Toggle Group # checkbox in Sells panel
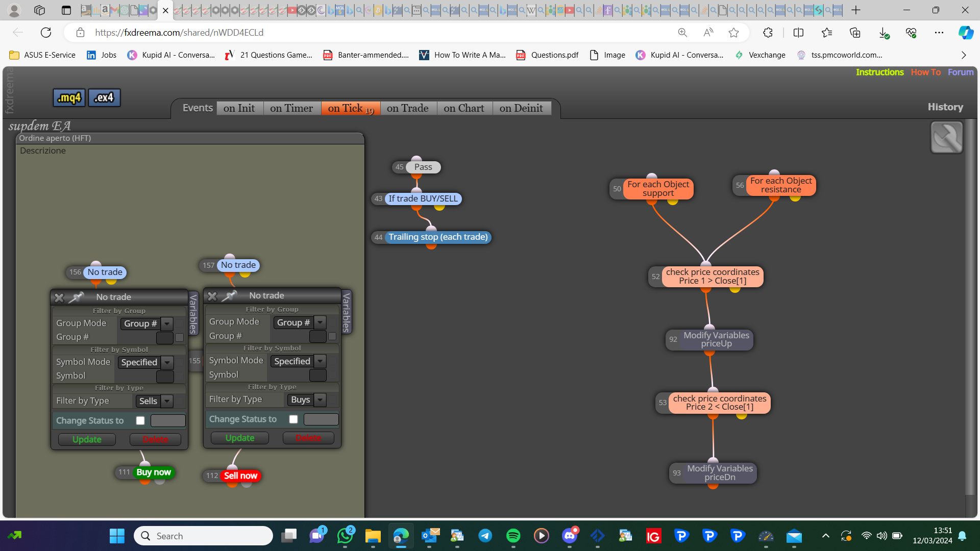980x551 pixels. (179, 337)
